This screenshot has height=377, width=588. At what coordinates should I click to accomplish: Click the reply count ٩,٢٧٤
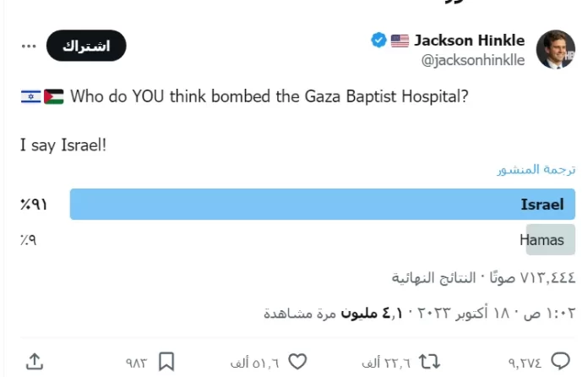tap(525, 363)
